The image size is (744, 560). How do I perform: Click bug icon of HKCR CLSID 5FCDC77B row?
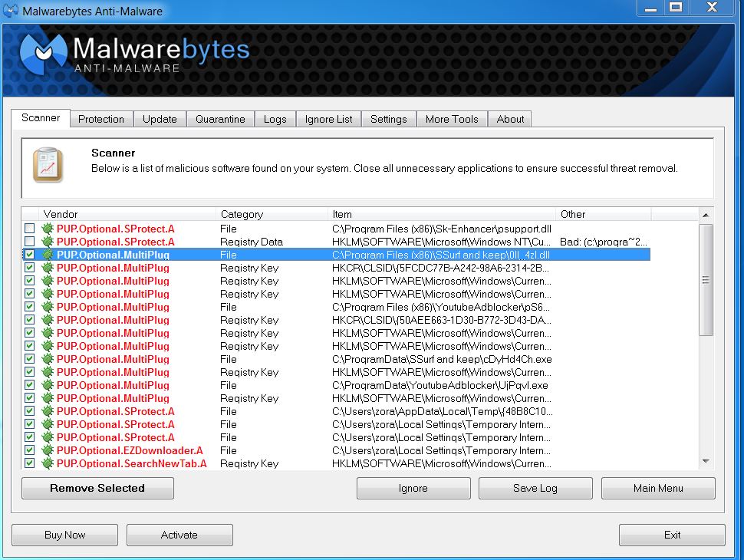48,268
